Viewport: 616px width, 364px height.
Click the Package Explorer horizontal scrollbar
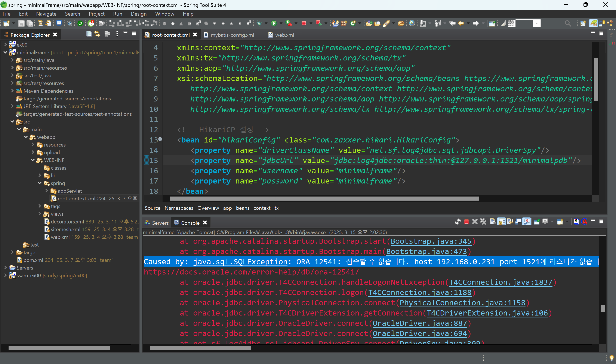tap(59, 348)
